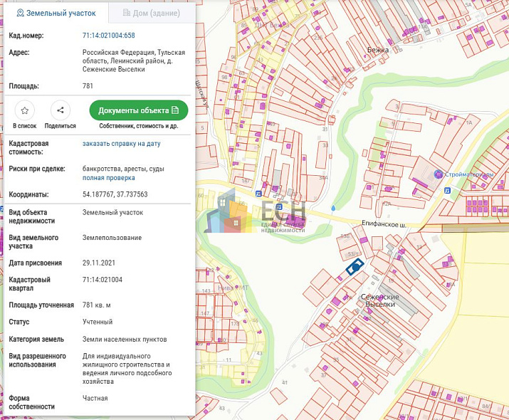Click банкротства, аресты, суды risk text
509x420 pixels.
click(123, 169)
